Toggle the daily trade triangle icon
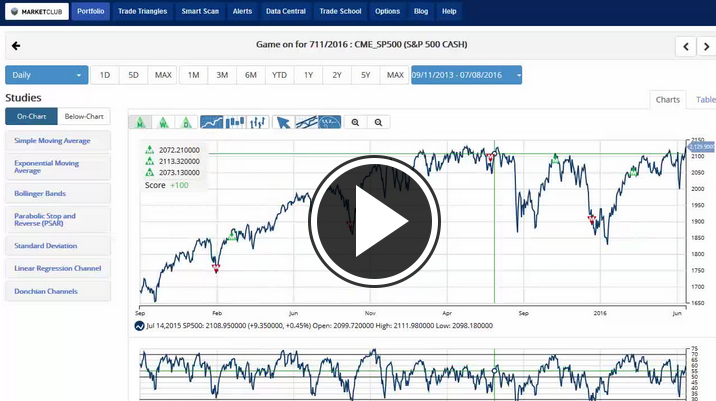 coord(186,123)
